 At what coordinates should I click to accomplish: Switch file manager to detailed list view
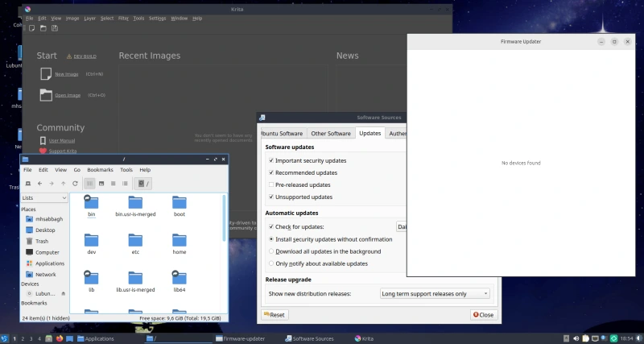125,184
